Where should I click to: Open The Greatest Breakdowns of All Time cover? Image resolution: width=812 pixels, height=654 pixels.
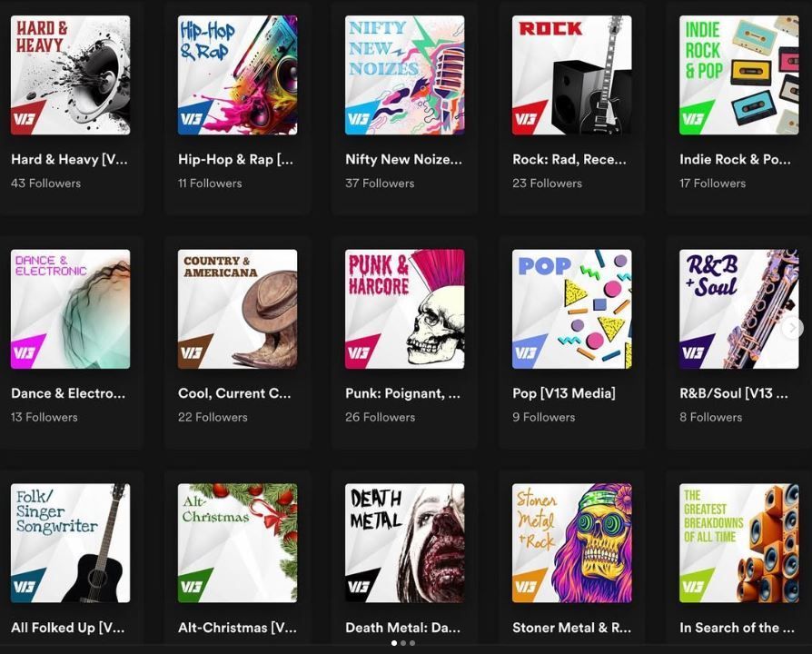(x=738, y=543)
